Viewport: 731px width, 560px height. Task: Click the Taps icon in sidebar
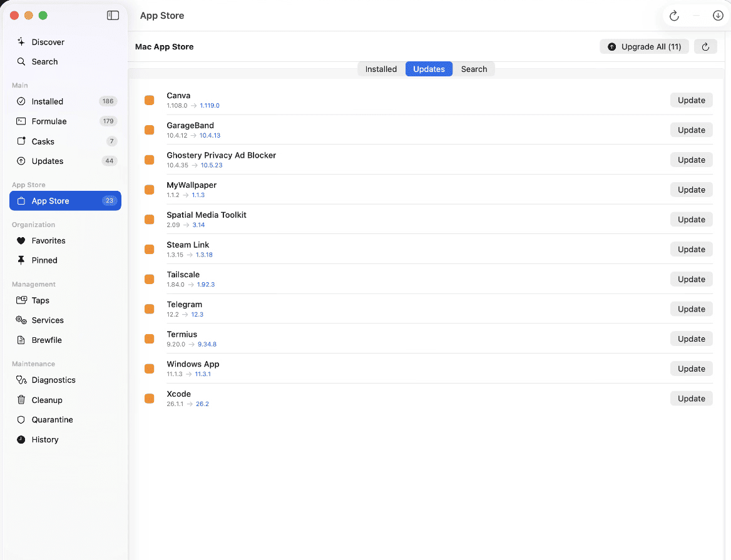click(x=21, y=300)
